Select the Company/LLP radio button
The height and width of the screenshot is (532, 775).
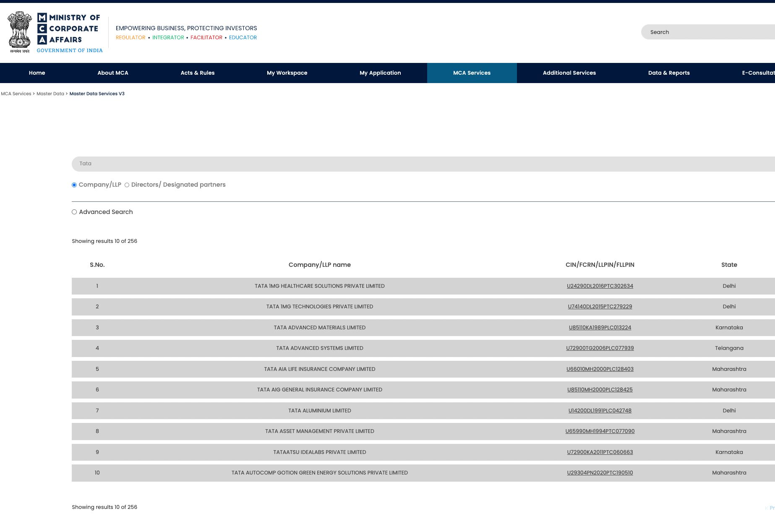[74, 185]
